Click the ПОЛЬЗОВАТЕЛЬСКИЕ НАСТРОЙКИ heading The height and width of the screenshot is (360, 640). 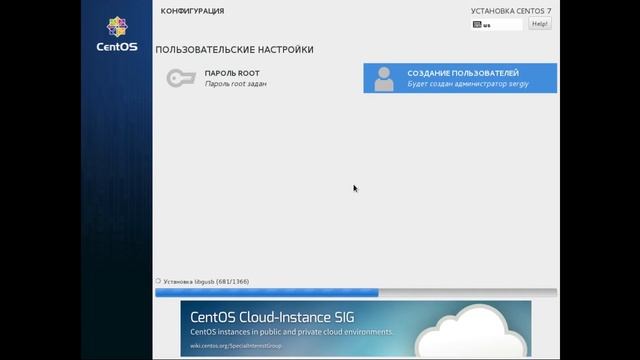pos(234,50)
